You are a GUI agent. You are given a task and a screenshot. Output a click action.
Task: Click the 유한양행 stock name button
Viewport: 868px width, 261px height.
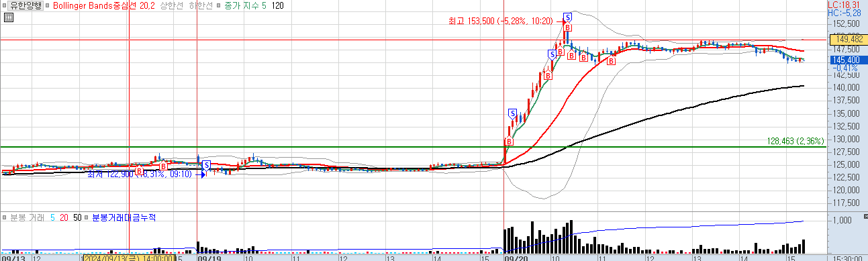click(25, 5)
